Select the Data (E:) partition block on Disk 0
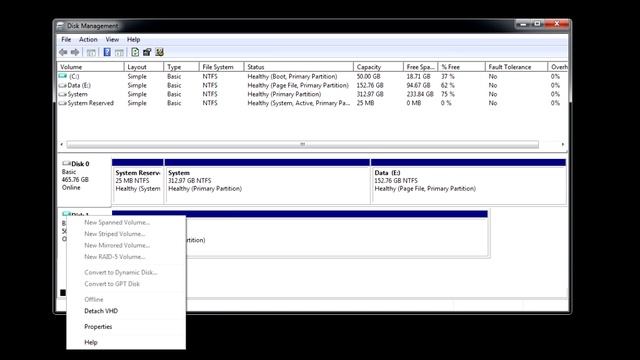 tap(469, 181)
